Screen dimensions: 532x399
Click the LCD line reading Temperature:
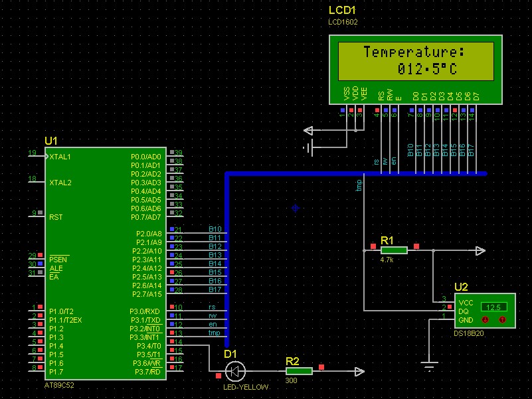pyautogui.click(x=414, y=52)
